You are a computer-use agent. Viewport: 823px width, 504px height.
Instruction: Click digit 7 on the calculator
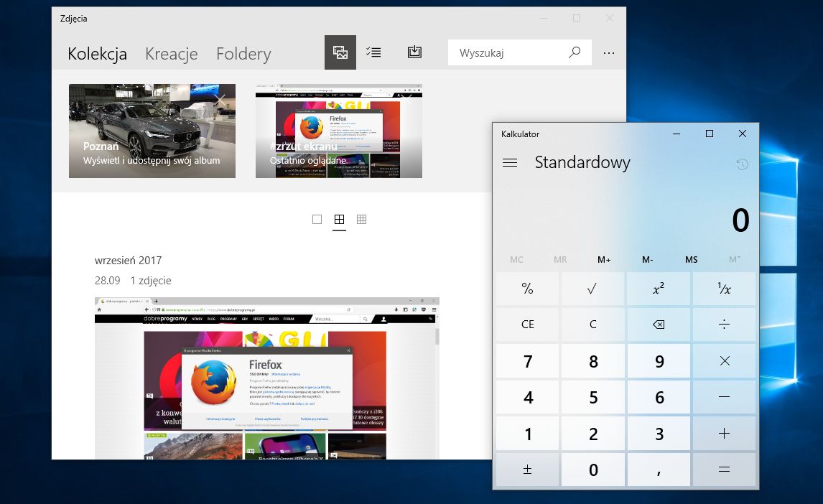(528, 361)
